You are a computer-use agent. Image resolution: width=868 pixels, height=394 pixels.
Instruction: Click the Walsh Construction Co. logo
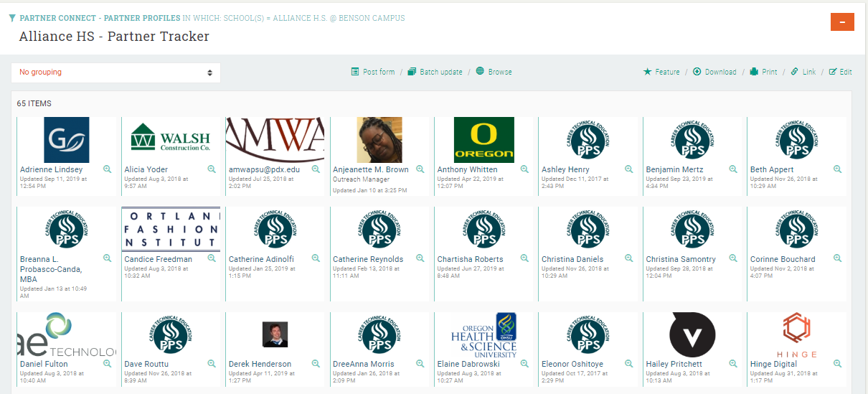(171, 138)
